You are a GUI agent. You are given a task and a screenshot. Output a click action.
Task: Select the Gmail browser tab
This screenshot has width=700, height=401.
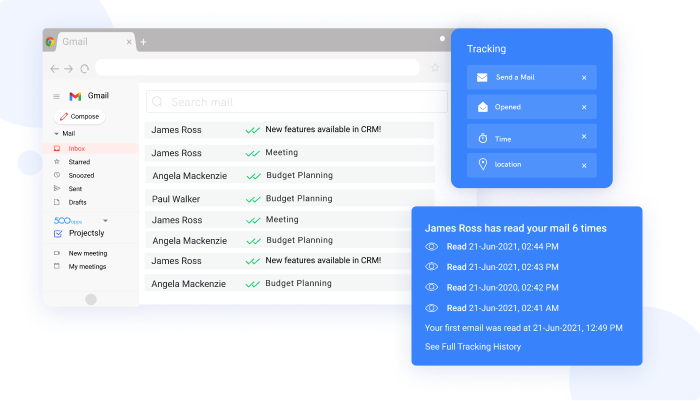[x=96, y=42]
